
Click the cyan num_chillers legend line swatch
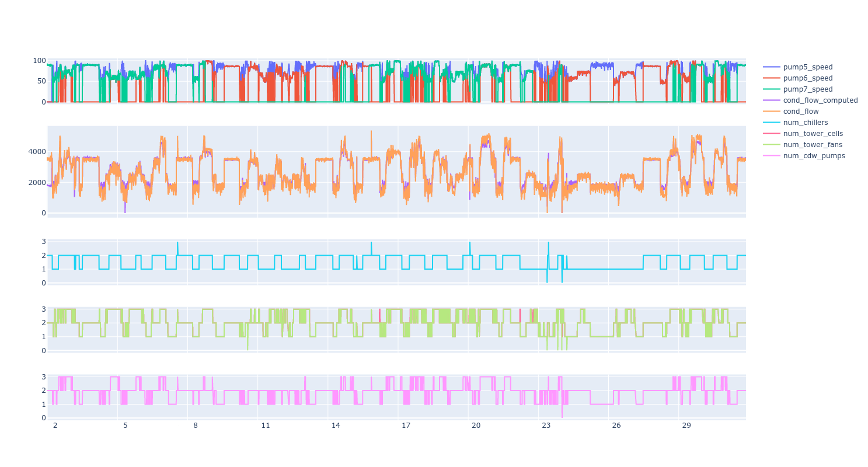point(772,123)
